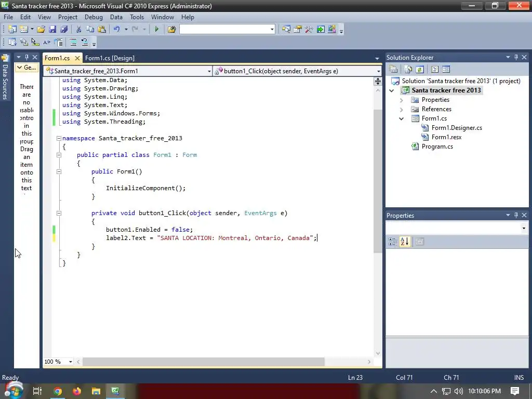Click the Display Object Member List icon
Screen dimensions: 532x399
pos(12,43)
